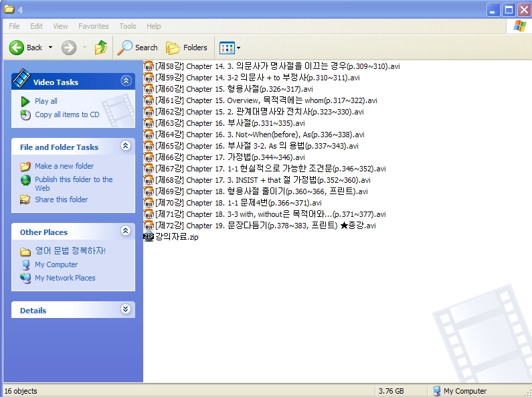The height and width of the screenshot is (397, 532).
Task: Select AVI icon of 제61강 file
Action: pos(149,100)
